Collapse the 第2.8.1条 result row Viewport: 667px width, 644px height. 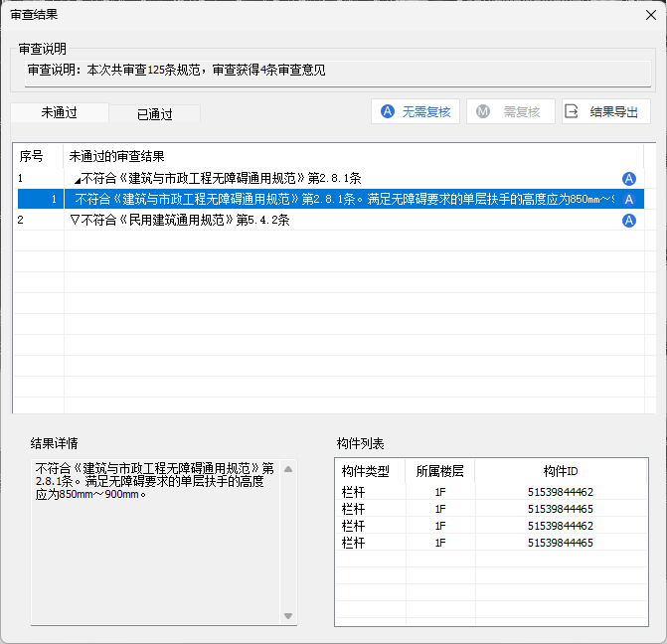click(77, 180)
